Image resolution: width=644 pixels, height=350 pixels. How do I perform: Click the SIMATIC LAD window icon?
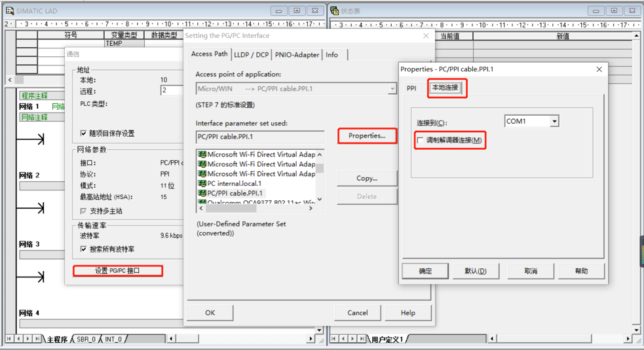click(10, 10)
